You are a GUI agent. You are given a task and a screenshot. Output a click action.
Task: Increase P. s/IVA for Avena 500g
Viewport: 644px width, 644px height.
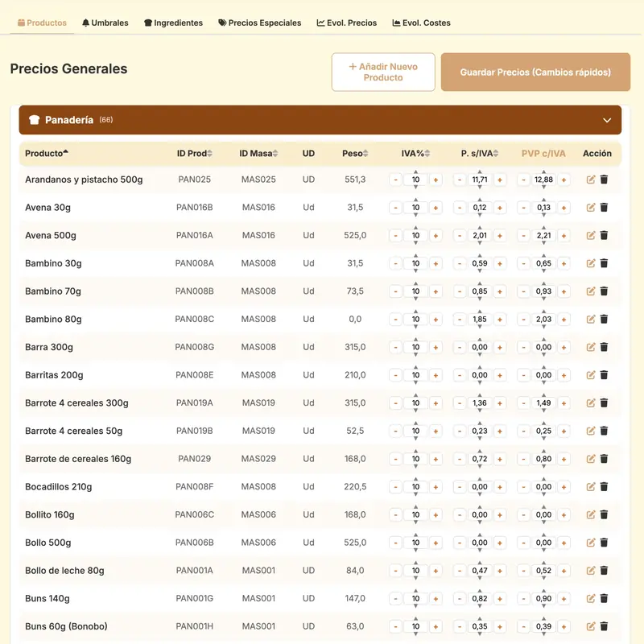[500, 235]
